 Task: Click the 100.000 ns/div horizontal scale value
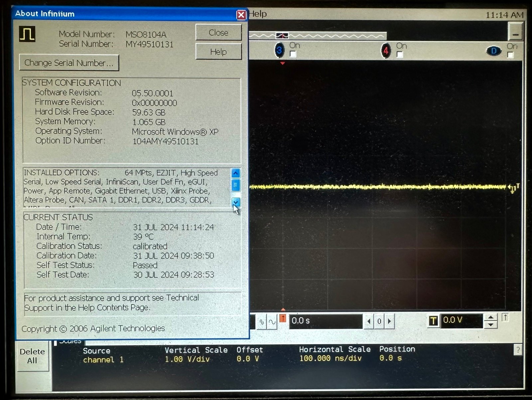330,358
